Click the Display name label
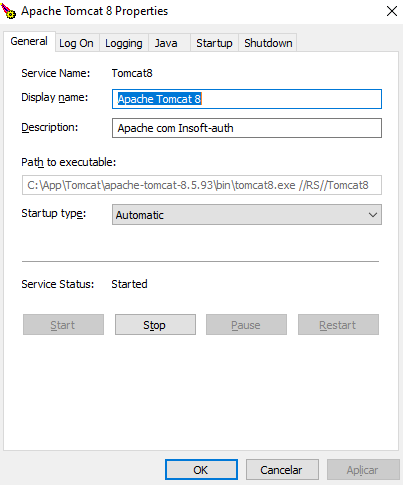This screenshot has width=403, height=485. pyautogui.click(x=55, y=97)
